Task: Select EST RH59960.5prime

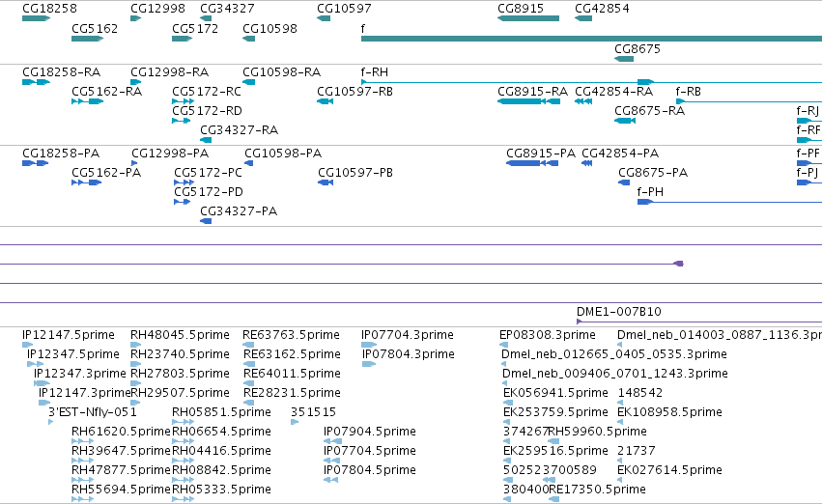Action: pos(597,432)
